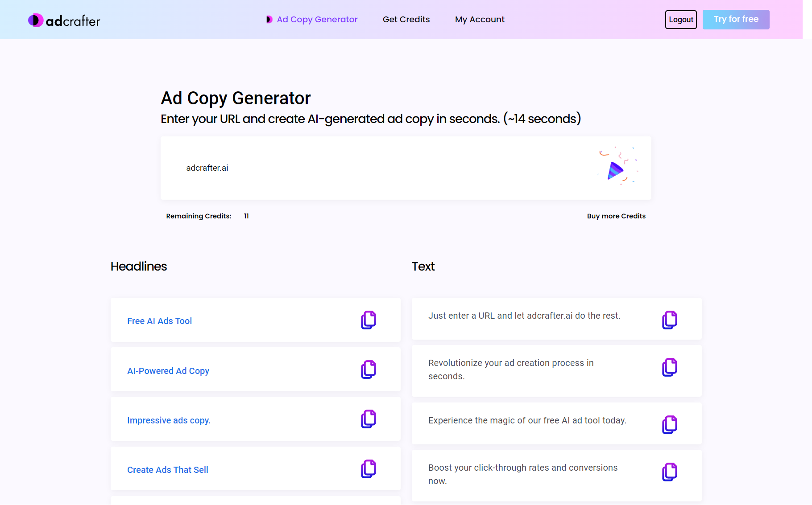
Task: Focus the URL input containing adcrafter.ai
Action: coord(357,168)
